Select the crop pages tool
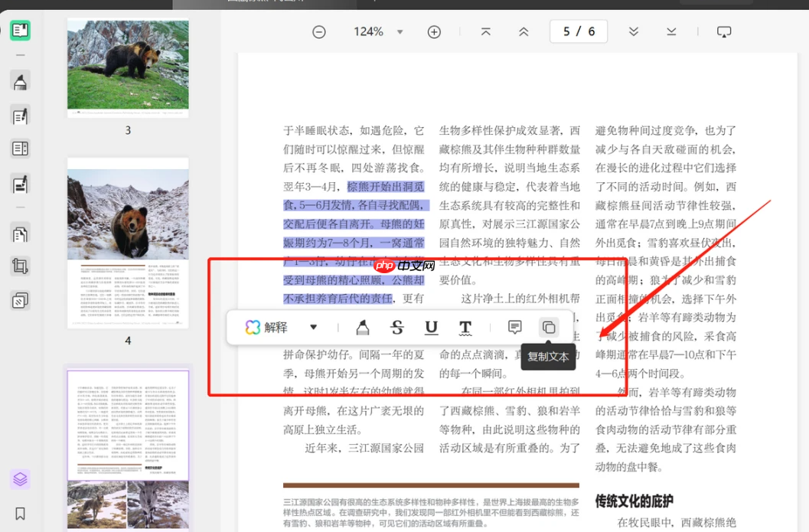The width and height of the screenshot is (809, 532). click(21, 267)
